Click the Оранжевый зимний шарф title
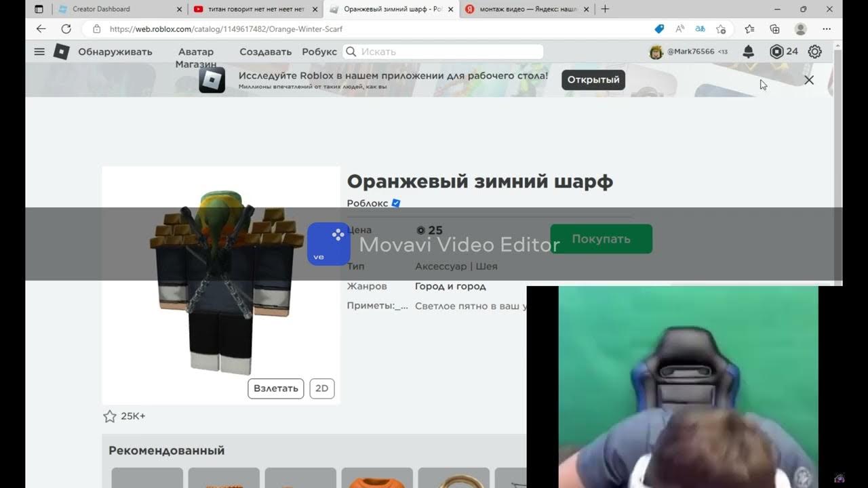The image size is (868, 488). coord(480,181)
